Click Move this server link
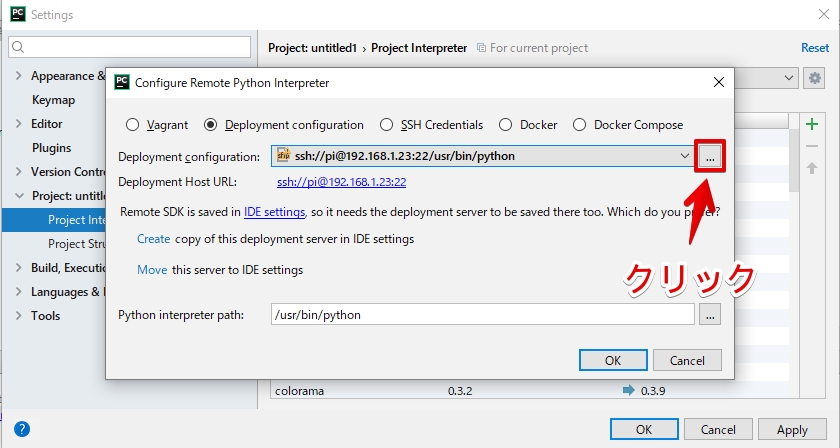Image resolution: width=840 pixels, height=448 pixels. (152, 270)
